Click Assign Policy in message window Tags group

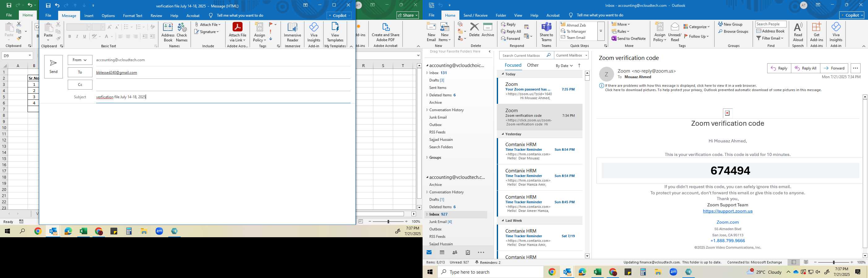coord(260,32)
